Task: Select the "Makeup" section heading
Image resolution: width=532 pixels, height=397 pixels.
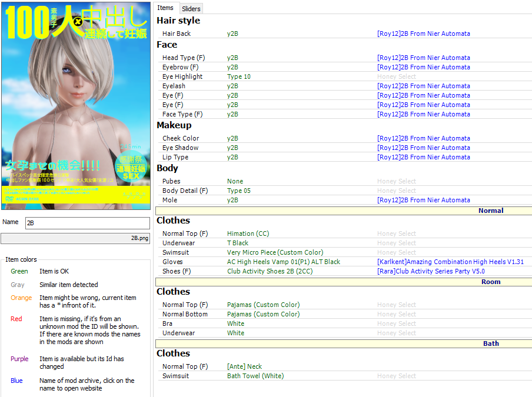Action: [174, 125]
